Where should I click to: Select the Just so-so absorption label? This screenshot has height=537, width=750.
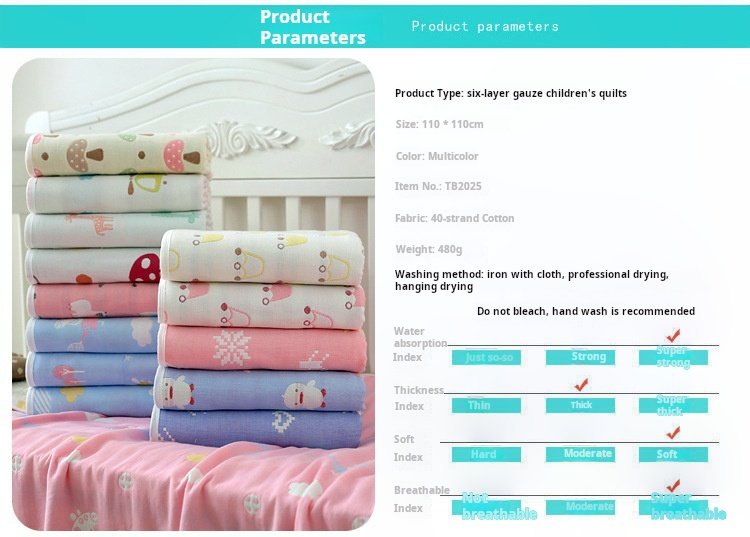(x=486, y=357)
